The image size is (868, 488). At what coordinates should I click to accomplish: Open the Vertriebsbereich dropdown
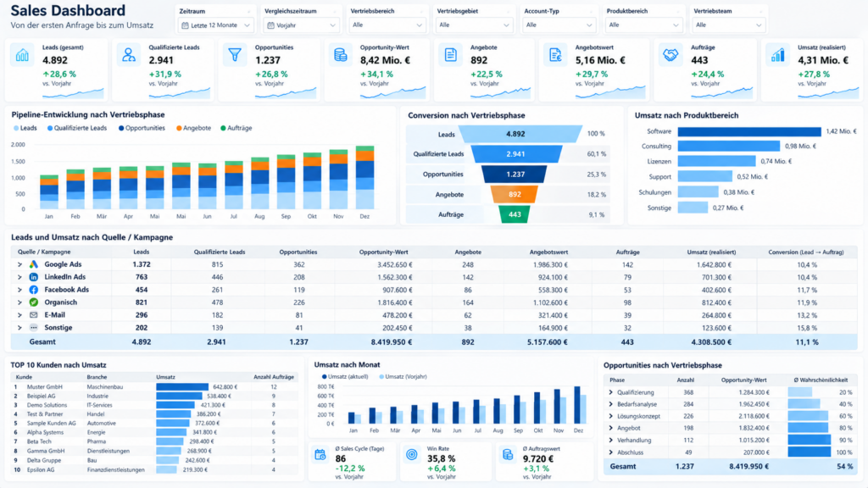pos(387,25)
